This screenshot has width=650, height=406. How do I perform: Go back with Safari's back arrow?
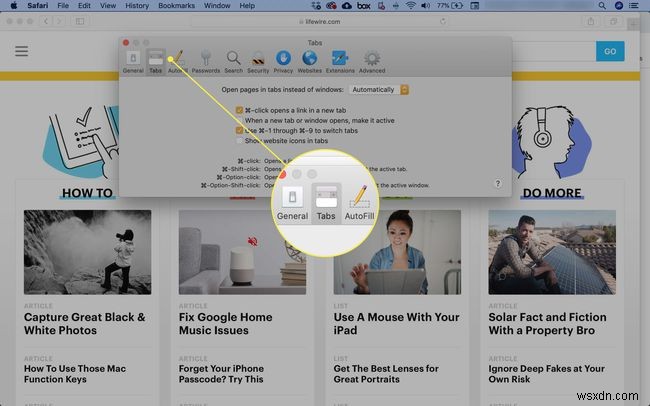[x=46, y=21]
